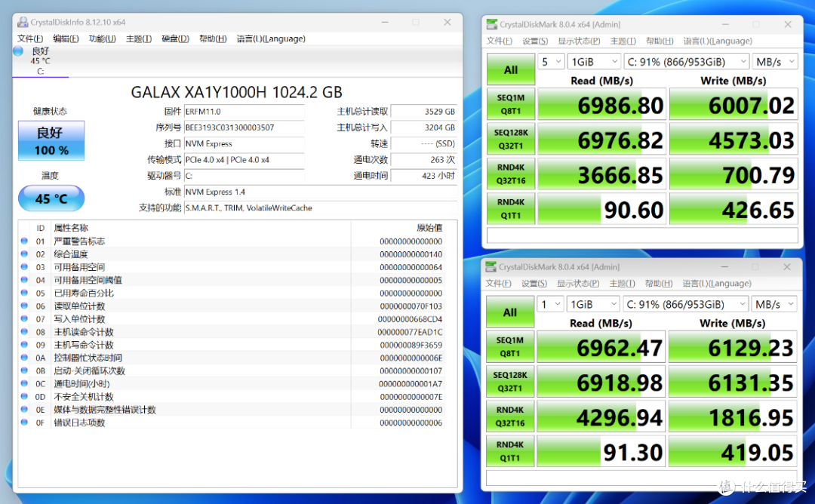Open drive C: 91% dropdown in upper CrystalDiskMark
This screenshot has width=815, height=504.
click(x=686, y=62)
